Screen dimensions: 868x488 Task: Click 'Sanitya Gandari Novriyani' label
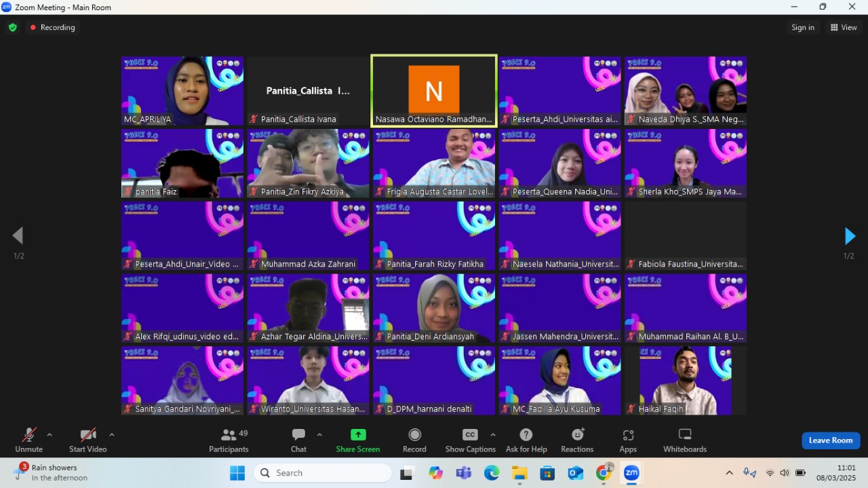tap(188, 409)
